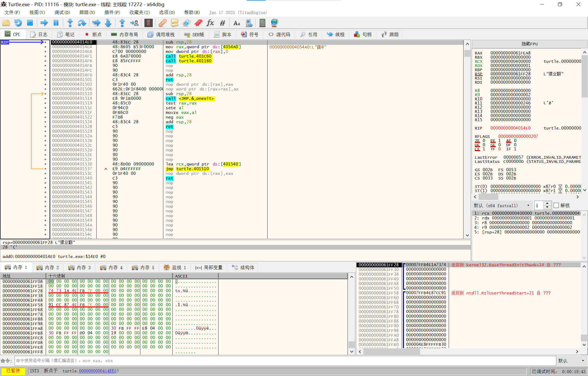Click the argument count input box
Screen dimensions: 588x376
click(538, 205)
